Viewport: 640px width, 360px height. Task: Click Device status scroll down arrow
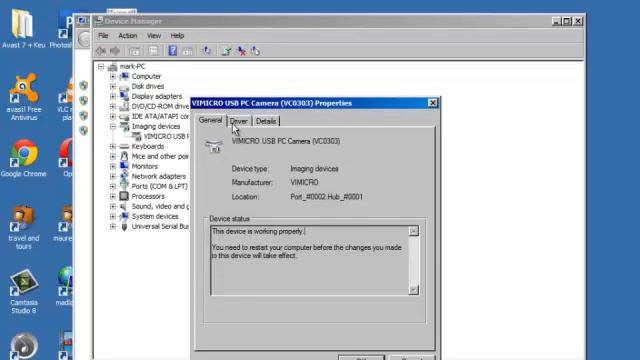click(413, 290)
